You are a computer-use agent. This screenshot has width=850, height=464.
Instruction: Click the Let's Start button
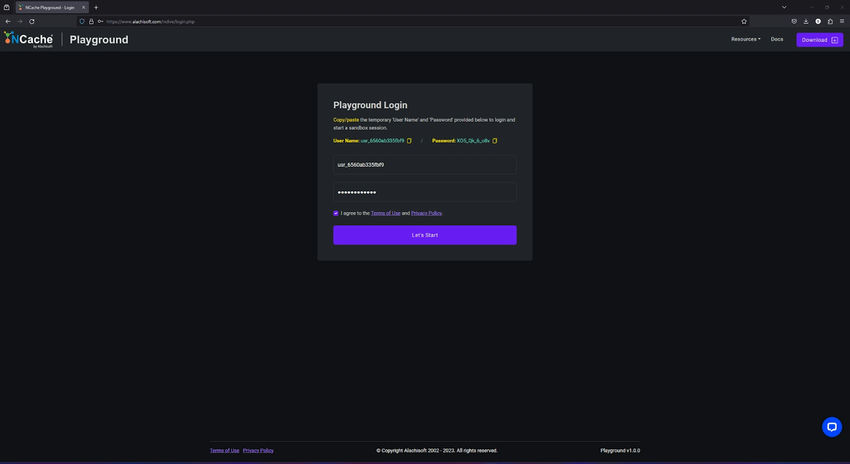tap(424, 235)
